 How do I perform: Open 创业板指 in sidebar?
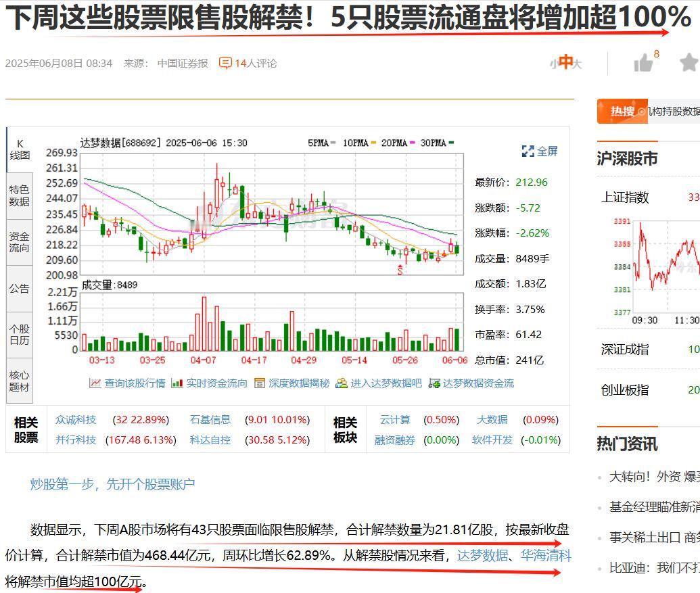pyautogui.click(x=625, y=390)
